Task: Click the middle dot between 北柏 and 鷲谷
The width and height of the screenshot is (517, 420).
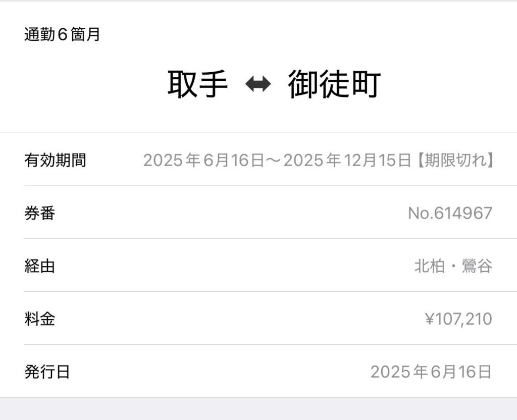Action: tap(453, 266)
